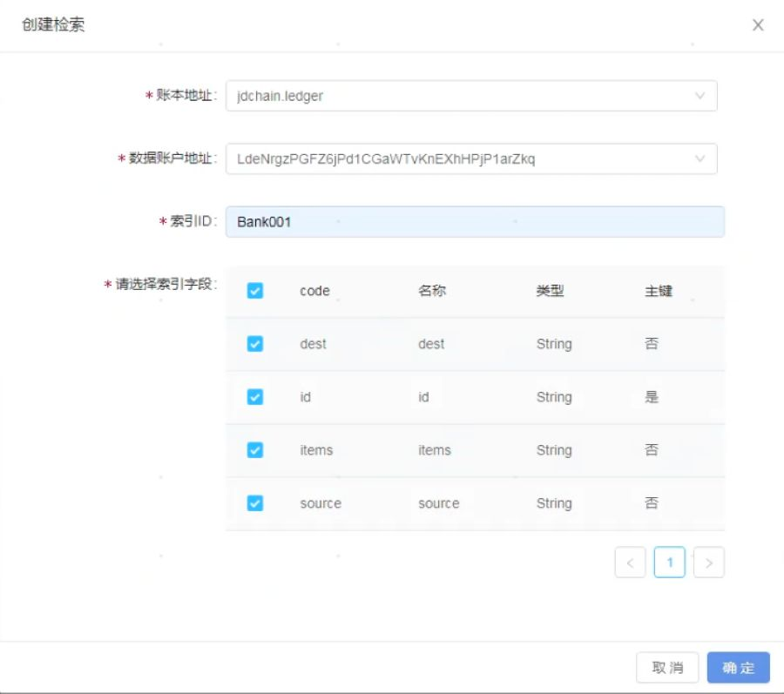
Task: Uncheck the items row checkbox
Action: [x=255, y=450]
